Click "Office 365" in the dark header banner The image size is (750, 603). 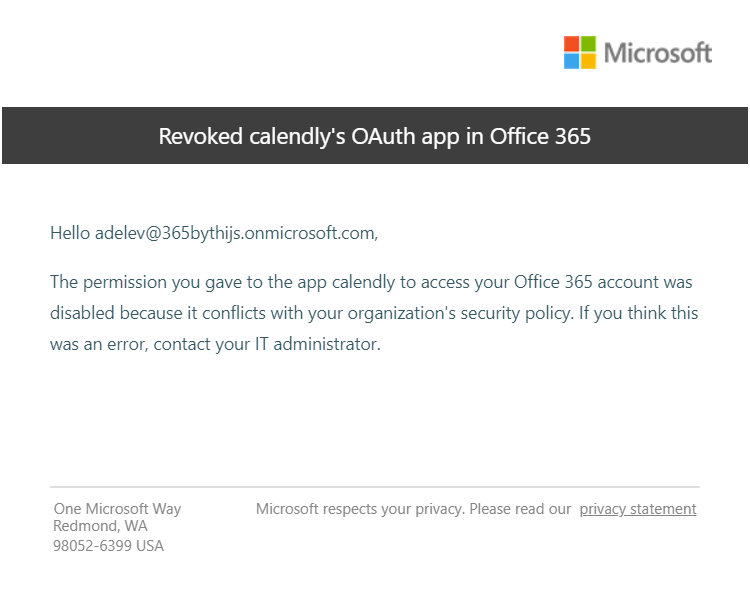pyautogui.click(x=540, y=136)
